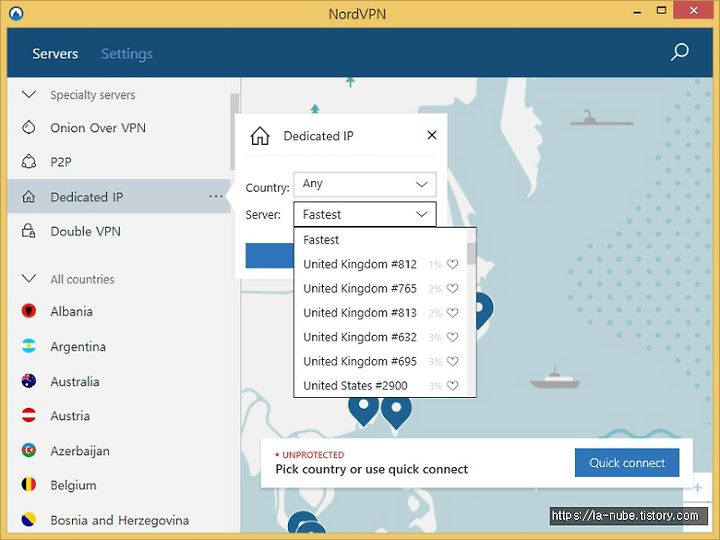The image size is (720, 540).
Task: Favorite United Kingdom #812 with the heart
Action: coord(452,264)
